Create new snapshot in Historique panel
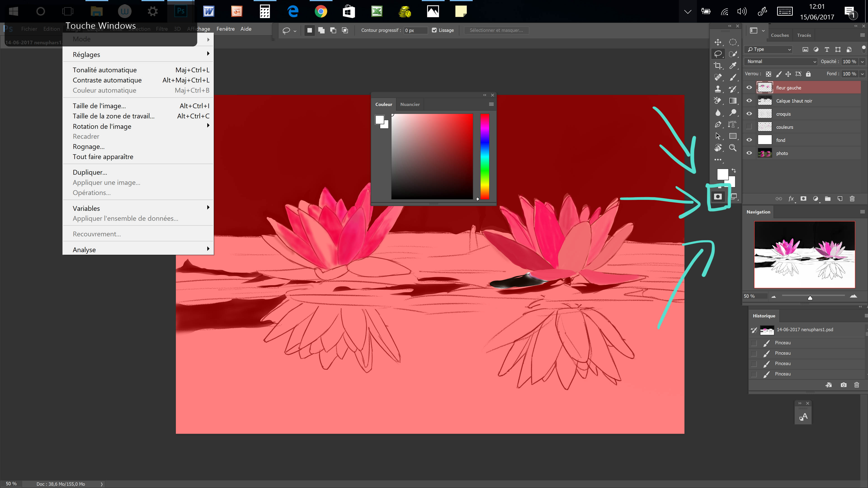The height and width of the screenshot is (488, 868). pos(843,385)
